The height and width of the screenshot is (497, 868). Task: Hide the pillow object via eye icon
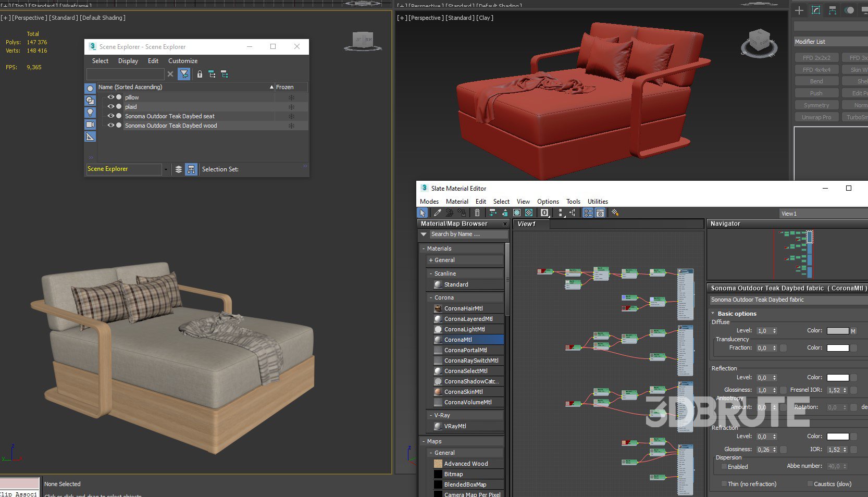coord(110,97)
